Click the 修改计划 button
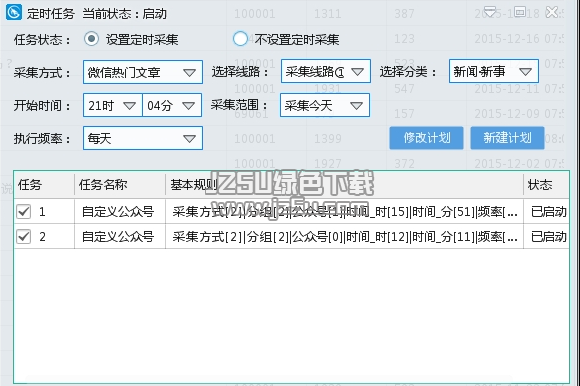 tap(426, 138)
